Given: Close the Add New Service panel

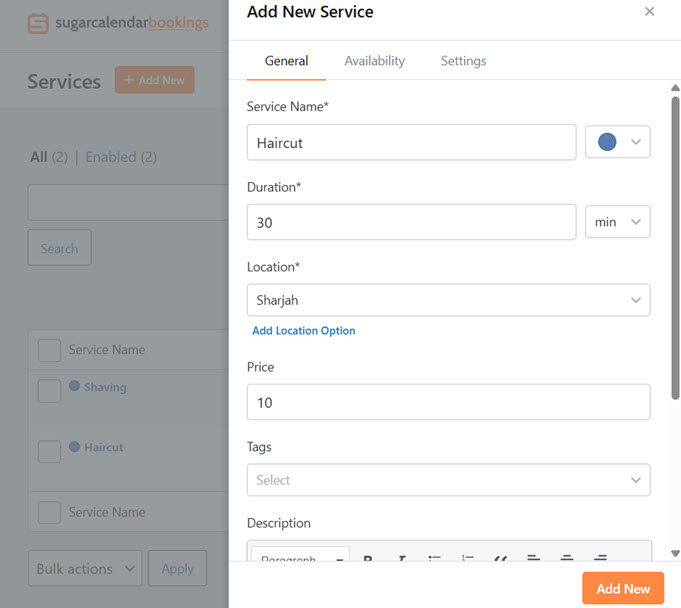Looking at the screenshot, I should click(x=649, y=11).
